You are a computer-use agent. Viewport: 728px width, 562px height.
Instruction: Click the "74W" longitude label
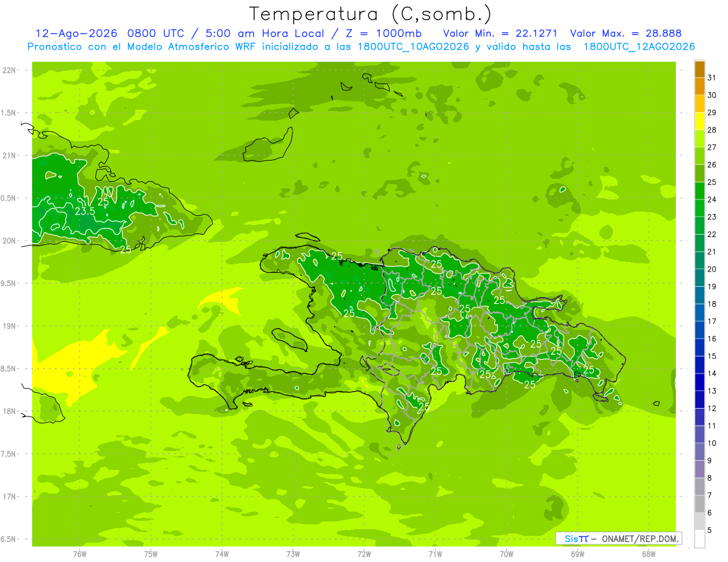(x=222, y=554)
